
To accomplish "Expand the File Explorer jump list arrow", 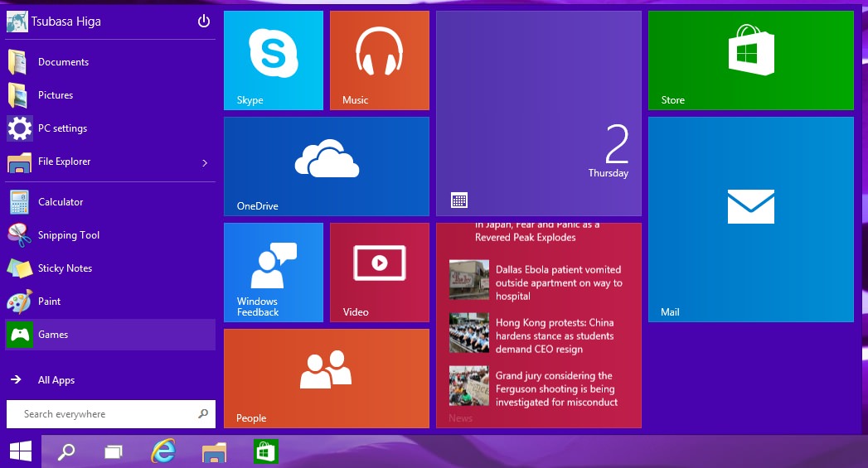I will (x=205, y=162).
